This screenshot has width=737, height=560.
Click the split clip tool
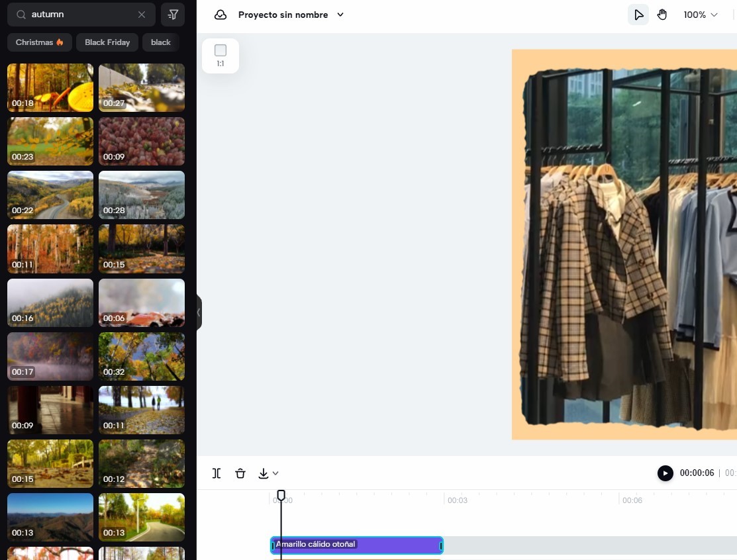tap(217, 473)
